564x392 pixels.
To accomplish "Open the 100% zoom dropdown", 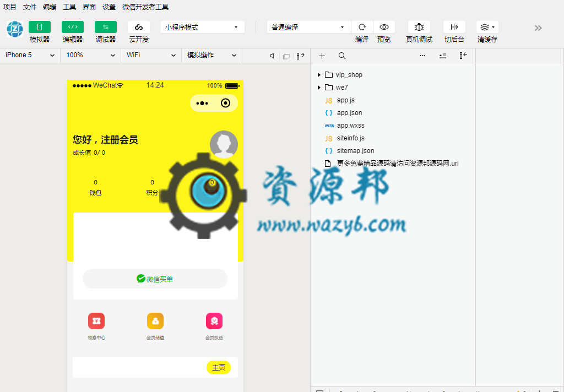I will 91,56.
